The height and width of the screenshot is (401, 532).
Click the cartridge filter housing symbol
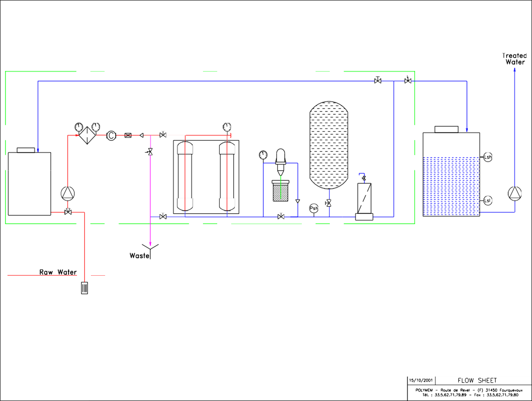tap(364, 202)
